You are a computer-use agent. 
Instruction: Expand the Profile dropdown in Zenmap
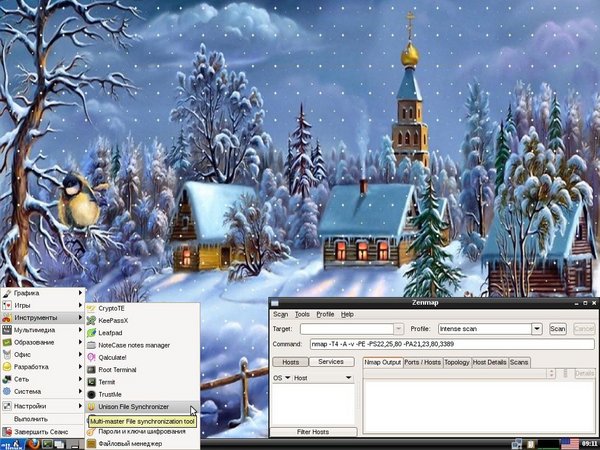(x=536, y=328)
